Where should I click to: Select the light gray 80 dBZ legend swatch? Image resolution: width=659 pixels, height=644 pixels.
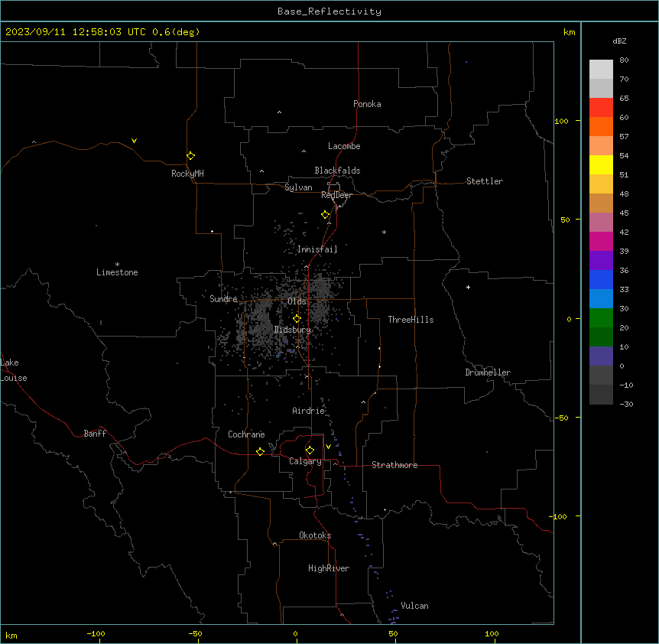[x=601, y=70]
